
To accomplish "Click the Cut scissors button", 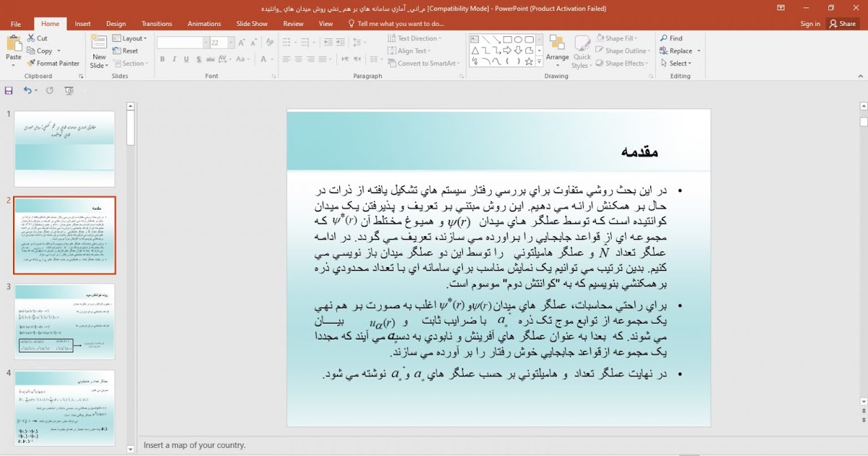I will (x=38, y=38).
